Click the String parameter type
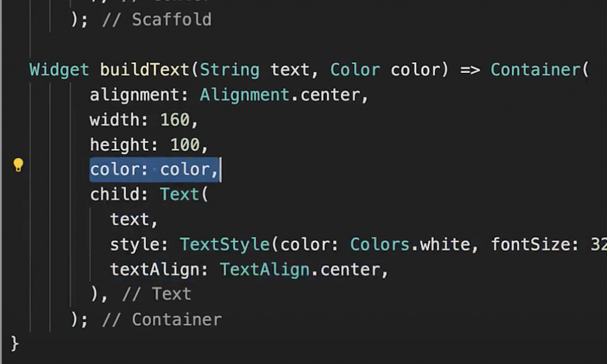 (229, 70)
